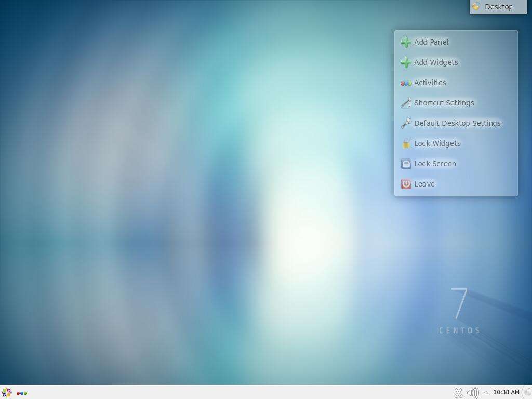Click the Add Widgets green plus icon
Image resolution: width=532 pixels, height=399 pixels.
(406, 62)
